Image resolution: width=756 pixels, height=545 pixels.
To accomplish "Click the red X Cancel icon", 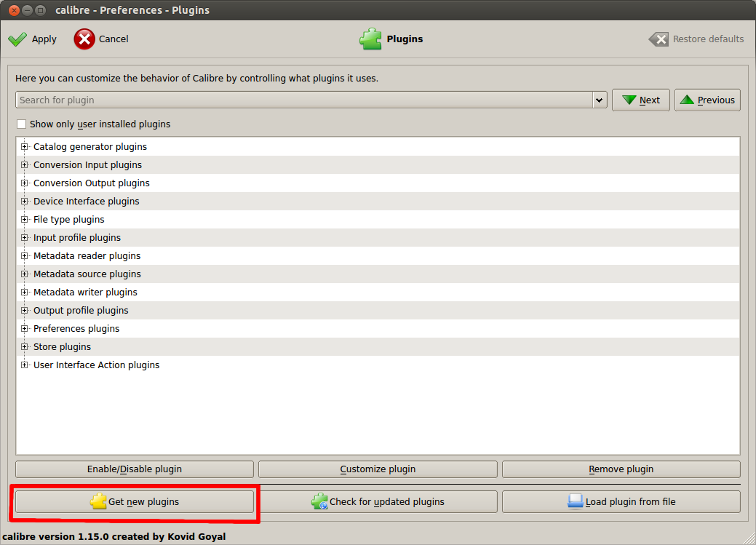I will pos(84,39).
